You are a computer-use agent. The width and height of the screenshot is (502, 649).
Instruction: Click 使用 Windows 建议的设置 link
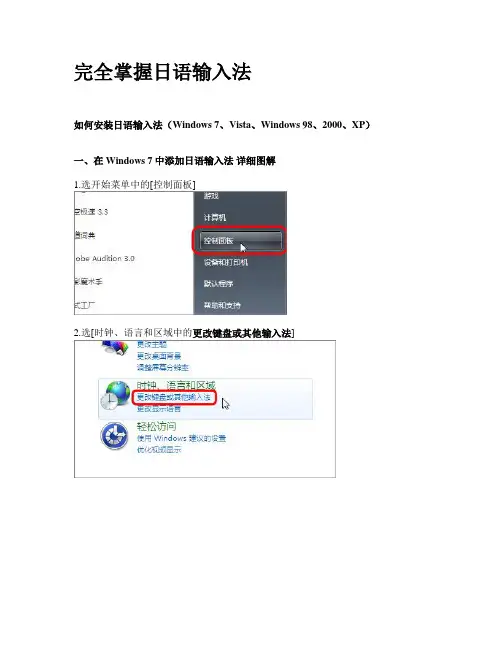click(x=182, y=438)
